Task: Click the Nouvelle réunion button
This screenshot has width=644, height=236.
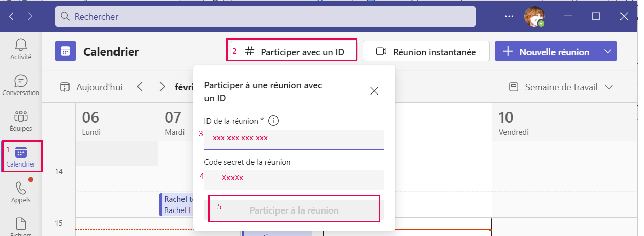Action: [x=546, y=52]
